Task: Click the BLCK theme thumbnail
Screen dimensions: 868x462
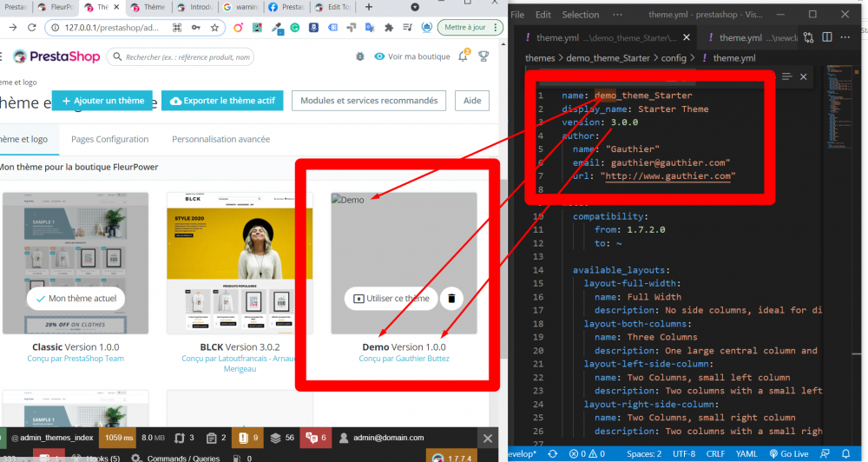Action: (240, 263)
